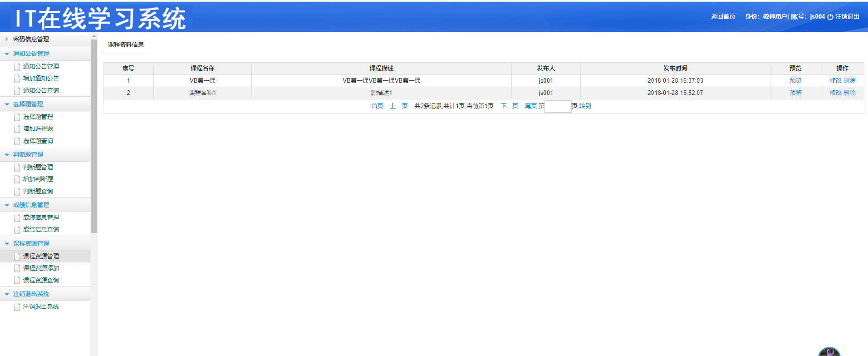Click the 发布时间 column header

(675, 68)
